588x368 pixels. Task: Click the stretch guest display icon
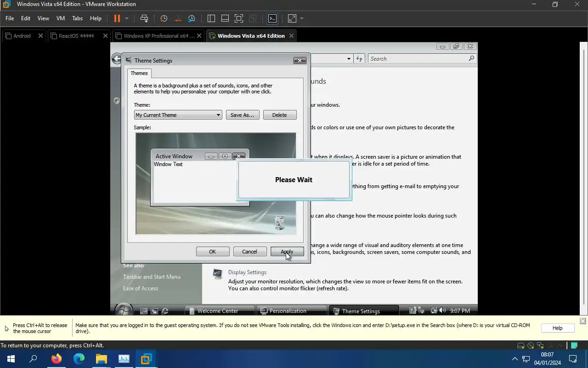click(292, 18)
